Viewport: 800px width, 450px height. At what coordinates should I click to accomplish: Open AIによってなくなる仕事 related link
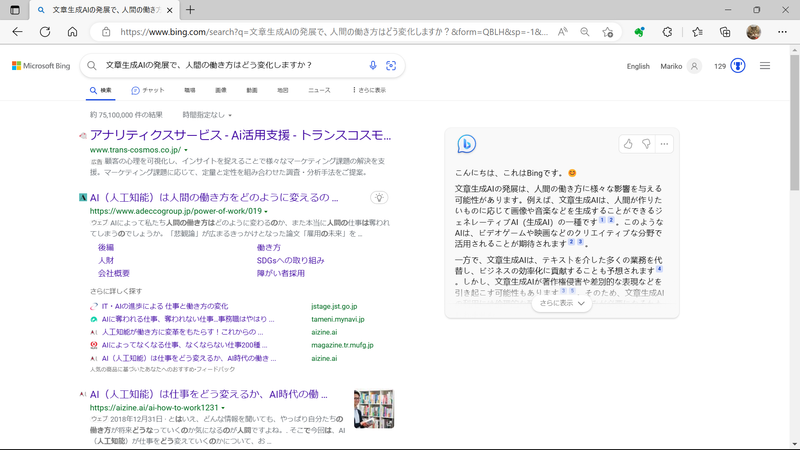click(x=184, y=345)
